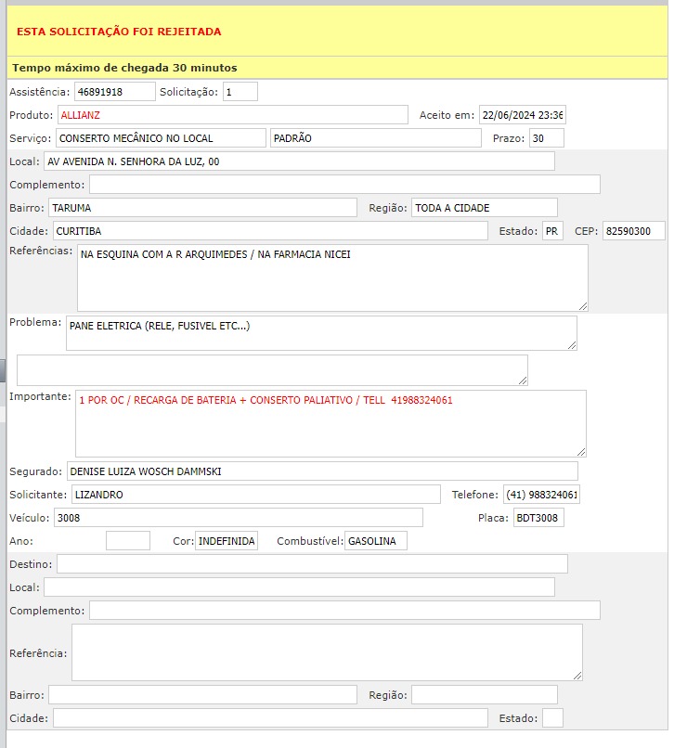
Task: Click the empty destination Cidade field
Action: point(270,718)
